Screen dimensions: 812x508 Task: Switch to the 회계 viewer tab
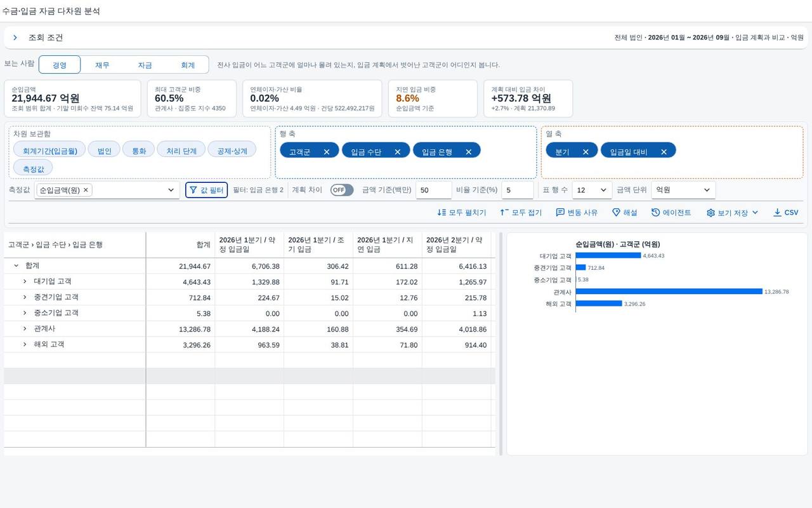pos(188,65)
